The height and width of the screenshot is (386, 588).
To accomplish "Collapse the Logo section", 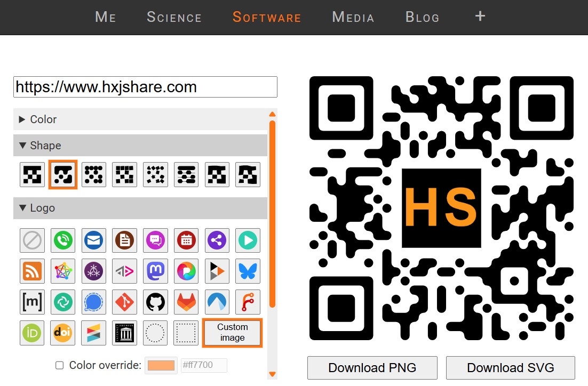I will [x=140, y=208].
